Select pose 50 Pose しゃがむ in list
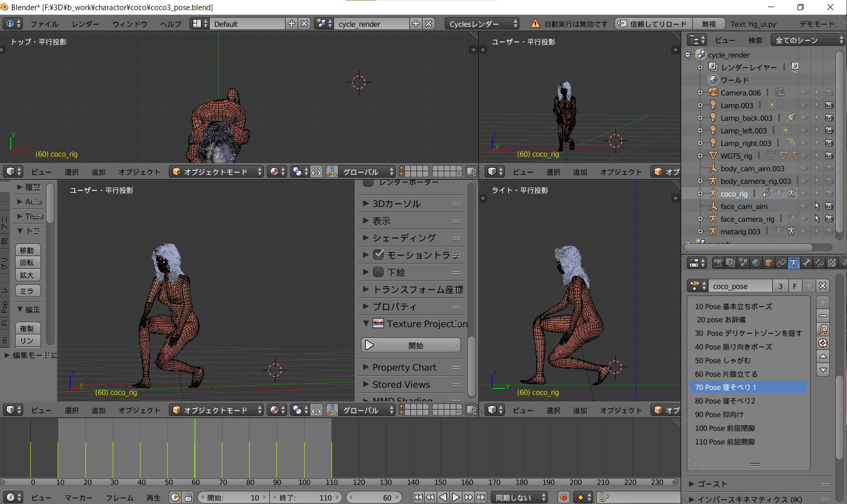 point(723,361)
